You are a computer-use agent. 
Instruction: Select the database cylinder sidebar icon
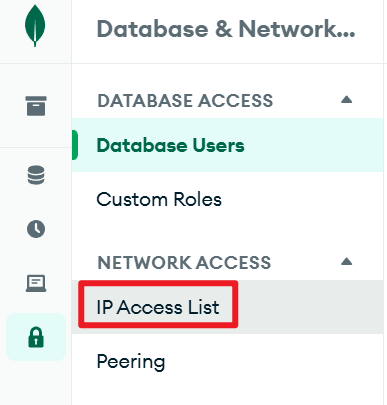[x=36, y=175]
